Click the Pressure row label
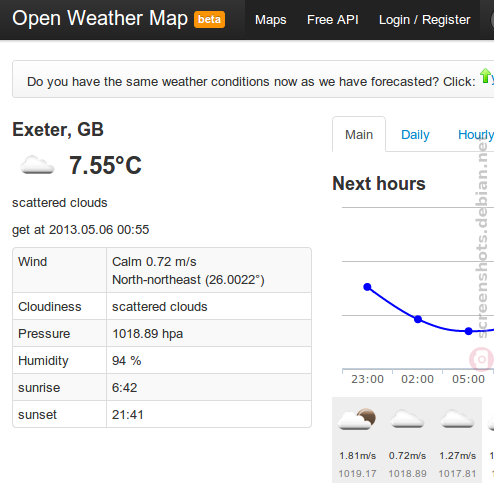The image size is (494, 494). pyautogui.click(x=44, y=334)
